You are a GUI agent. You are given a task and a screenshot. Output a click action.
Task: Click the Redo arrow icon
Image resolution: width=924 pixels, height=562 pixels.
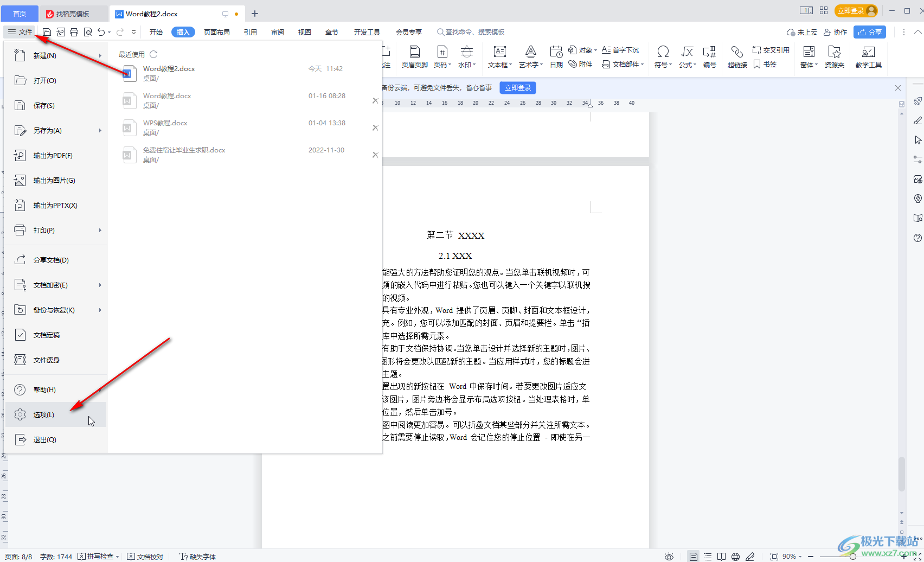click(120, 32)
